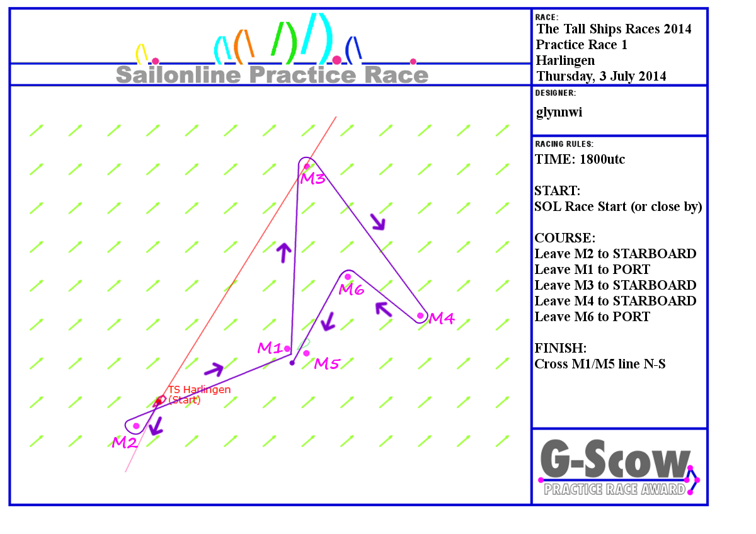The width and height of the screenshot is (756, 534).
Task: Click 'Leave M4 to STARBOARD' instruction
Action: tap(616, 301)
